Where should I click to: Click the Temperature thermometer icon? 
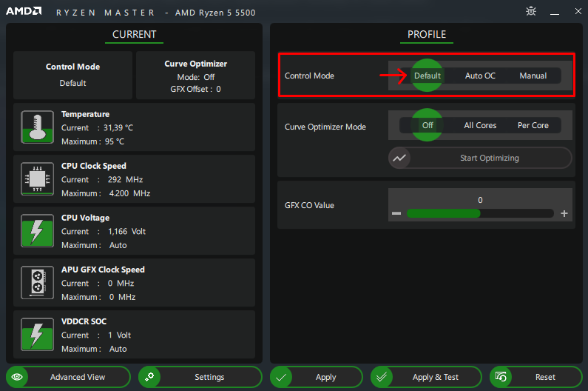coord(37,127)
